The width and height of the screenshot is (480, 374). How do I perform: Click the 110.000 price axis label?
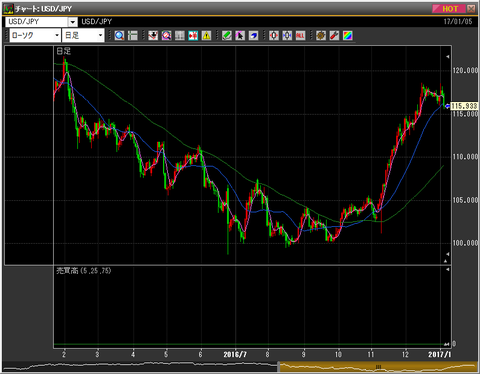pos(465,157)
